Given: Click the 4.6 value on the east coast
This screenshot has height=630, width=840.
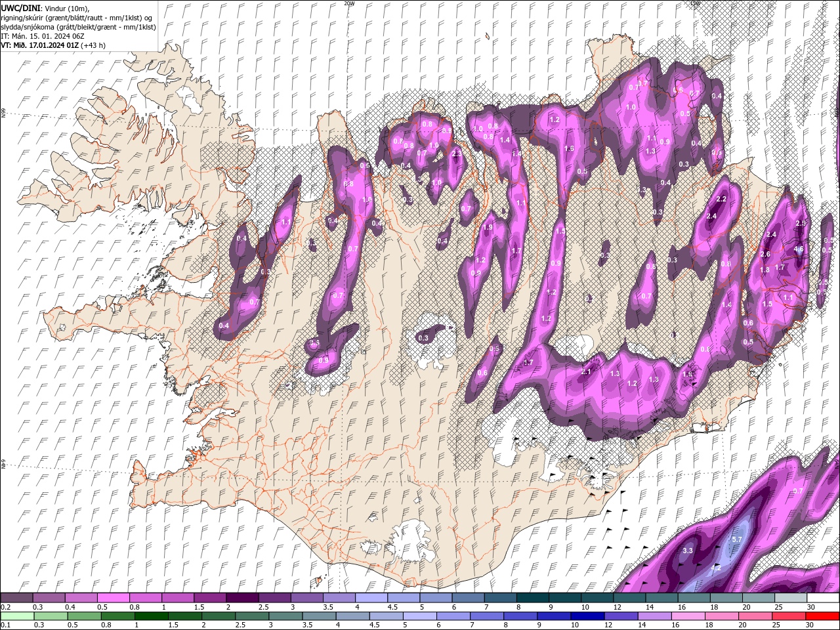Looking at the screenshot, I should pyautogui.click(x=799, y=249).
